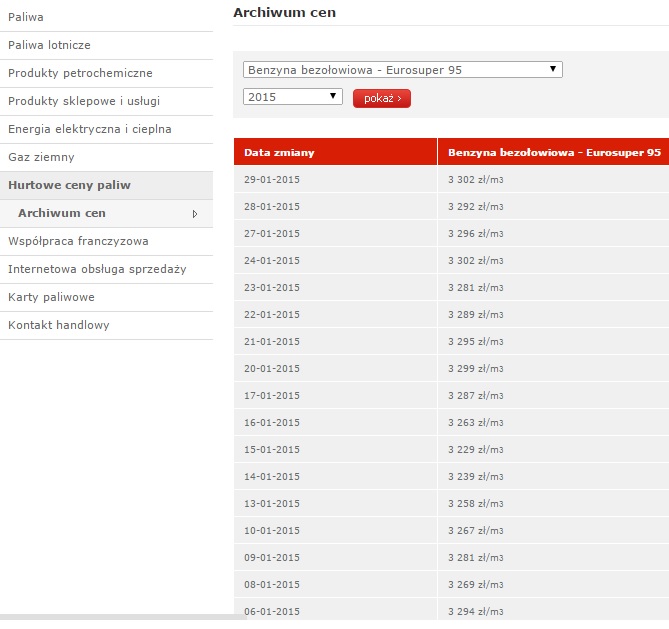The height and width of the screenshot is (629, 669).
Task: Open Energia elektryczna i cieplna
Action: pos(90,129)
